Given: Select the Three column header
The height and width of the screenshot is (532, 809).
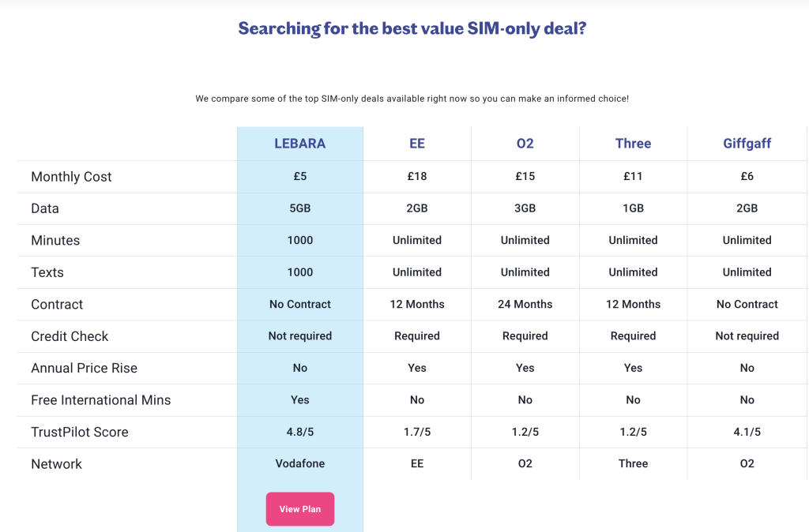Looking at the screenshot, I should tap(633, 144).
